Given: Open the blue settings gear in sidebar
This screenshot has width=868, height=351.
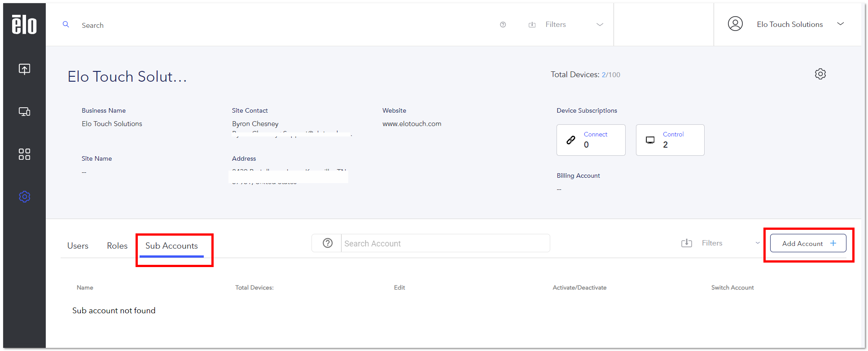Looking at the screenshot, I should 24,197.
